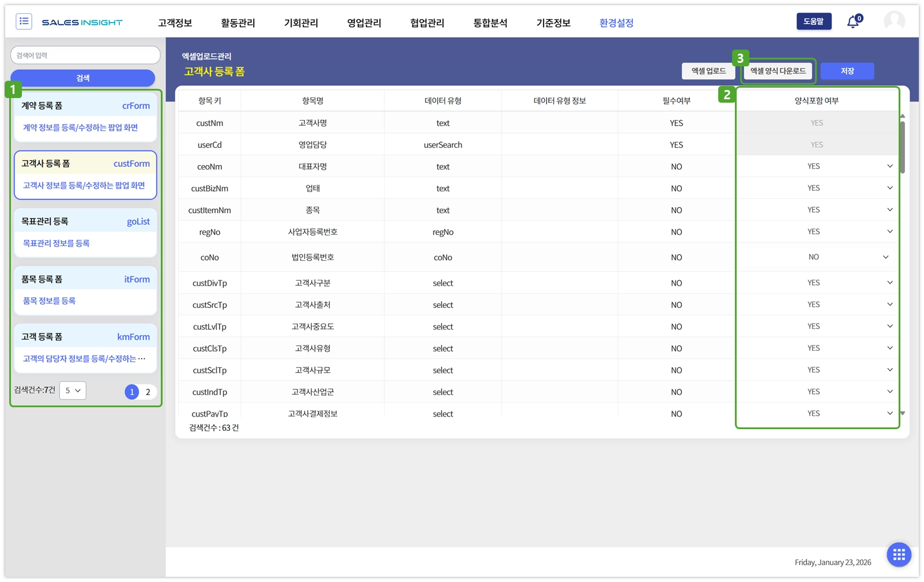Select the 고객사 등록 폼 card
Screen dimensions: 924x582
tap(85, 175)
